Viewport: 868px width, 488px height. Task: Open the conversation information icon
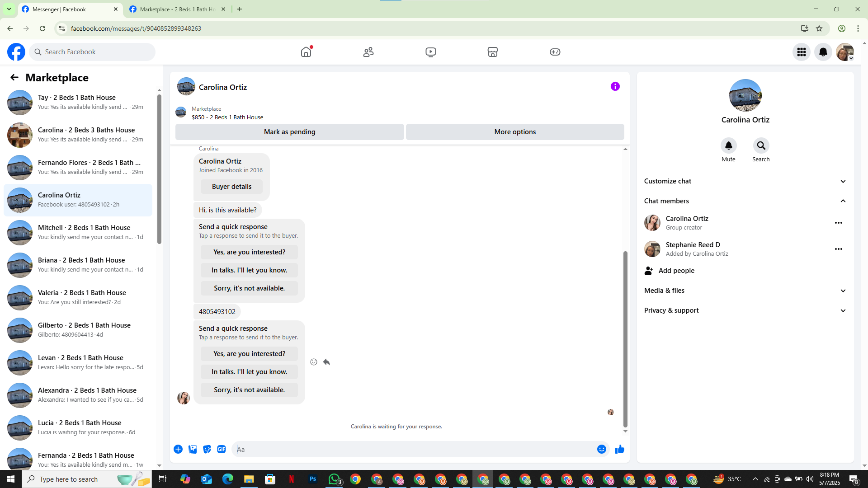[x=615, y=86]
